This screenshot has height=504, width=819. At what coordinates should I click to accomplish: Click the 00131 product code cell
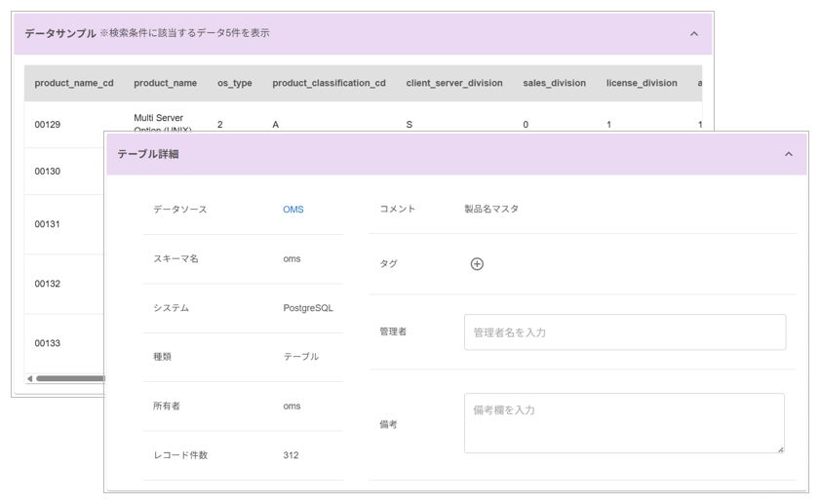coord(48,224)
